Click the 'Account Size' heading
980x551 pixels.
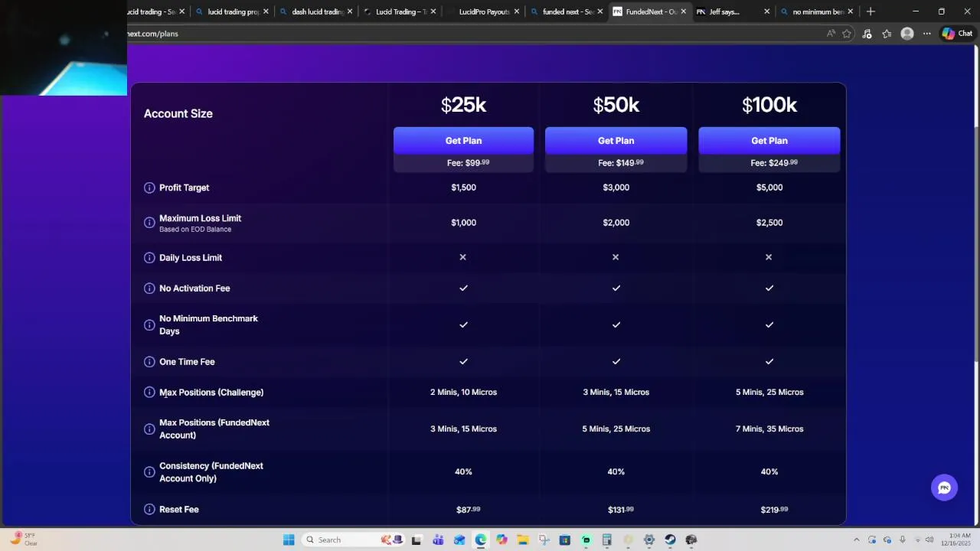tap(178, 113)
